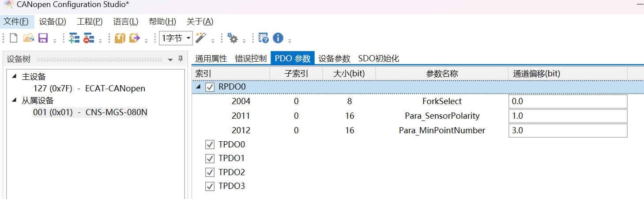Viewport: 644px width, 199px height.
Task: Click index value 2012
Action: (241, 131)
